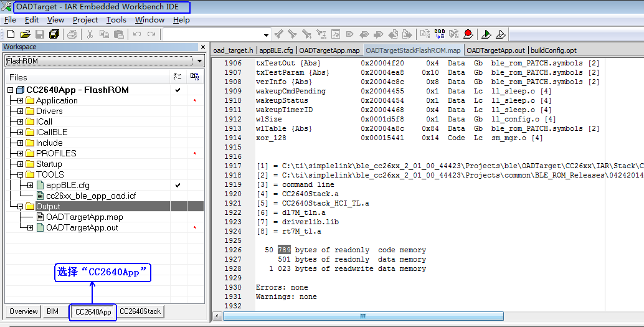Click the Go To line icon
This screenshot has width=644, height=327.
coord(336,34)
